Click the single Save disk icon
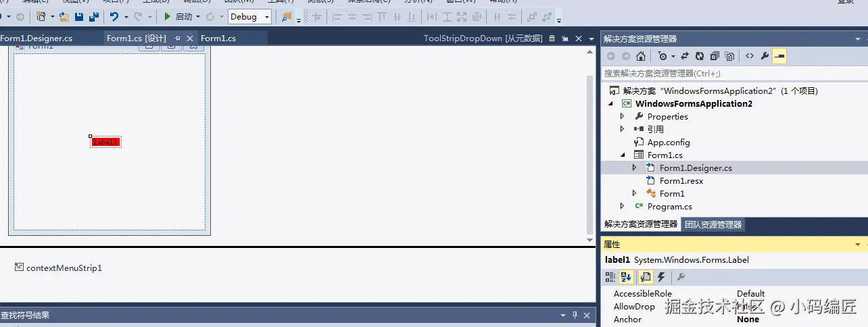The width and height of the screenshot is (868, 327). click(79, 16)
